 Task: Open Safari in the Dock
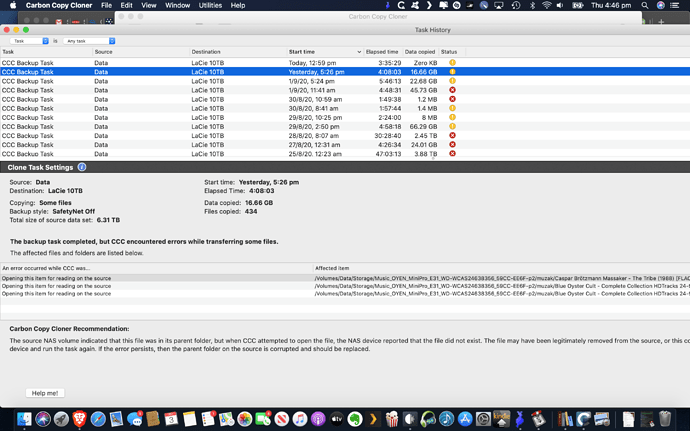98,419
